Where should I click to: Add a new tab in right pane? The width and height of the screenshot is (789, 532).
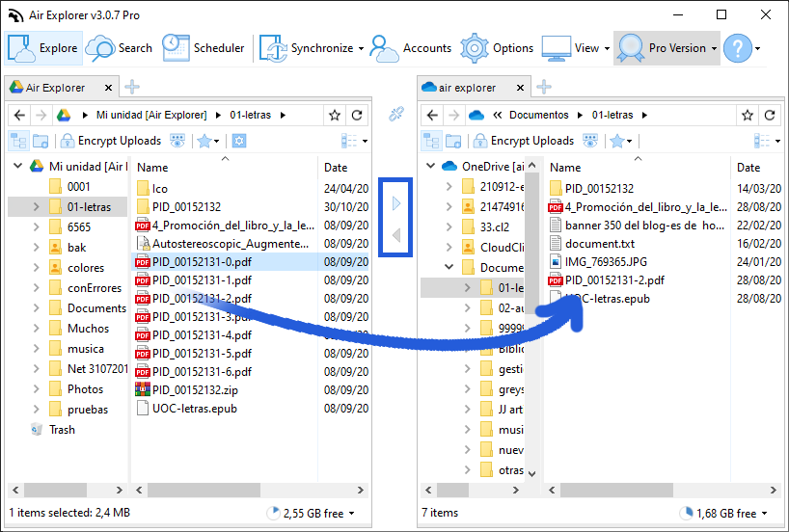click(x=544, y=87)
